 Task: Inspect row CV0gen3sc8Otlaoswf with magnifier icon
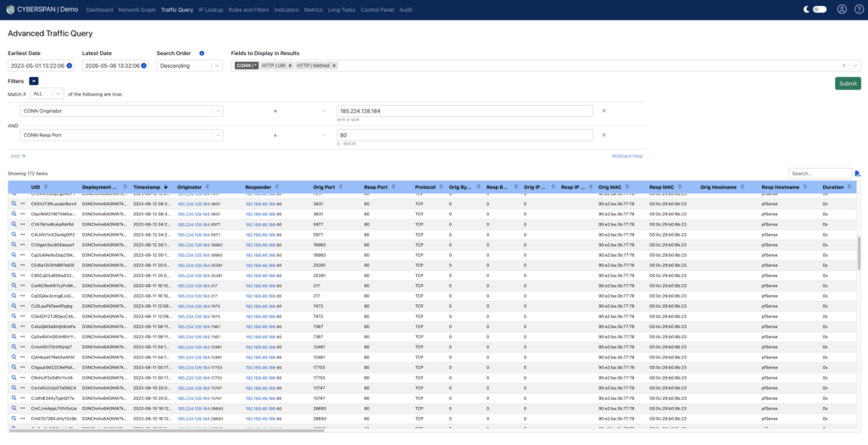[x=14, y=245]
